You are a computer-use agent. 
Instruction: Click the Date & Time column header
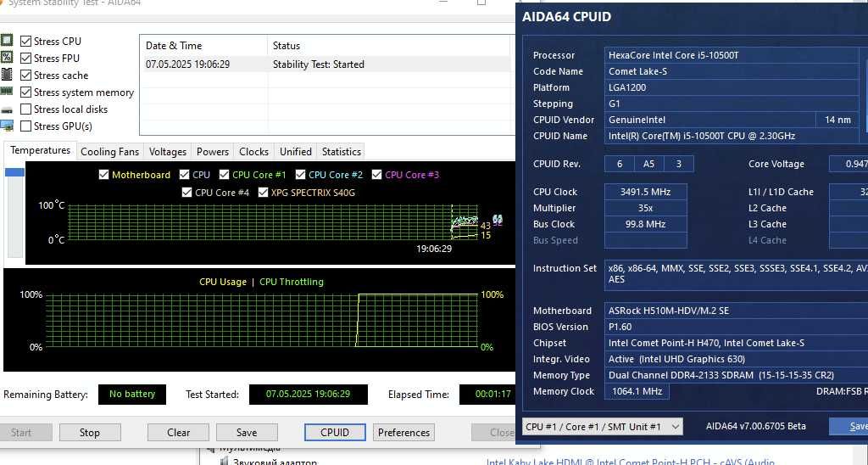coord(203,46)
